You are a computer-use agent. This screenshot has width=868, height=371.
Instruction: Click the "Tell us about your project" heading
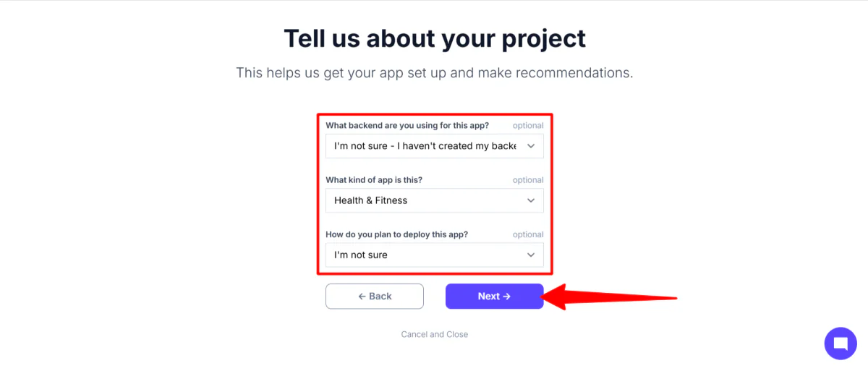pyautogui.click(x=434, y=38)
